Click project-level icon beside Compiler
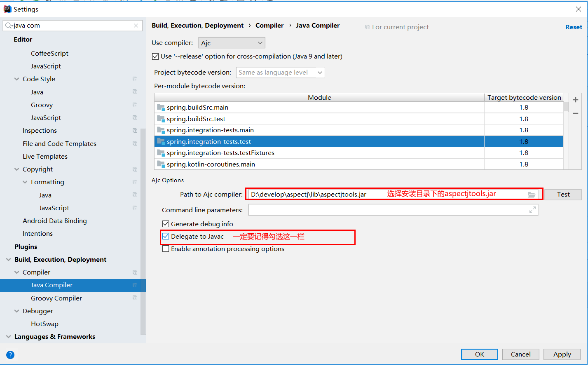The height and width of the screenshot is (366, 588). point(135,272)
